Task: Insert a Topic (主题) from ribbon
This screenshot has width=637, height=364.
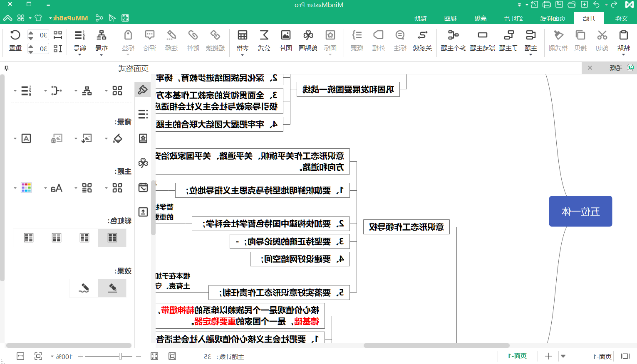Action: coord(531,35)
